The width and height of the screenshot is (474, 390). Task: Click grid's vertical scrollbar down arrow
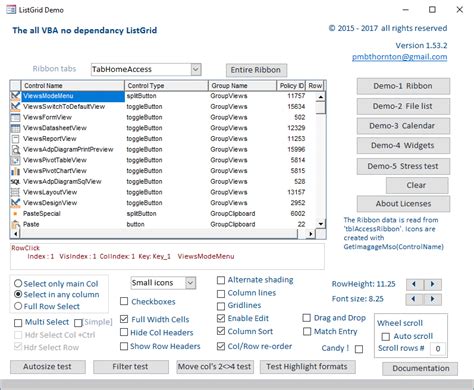coord(321,224)
